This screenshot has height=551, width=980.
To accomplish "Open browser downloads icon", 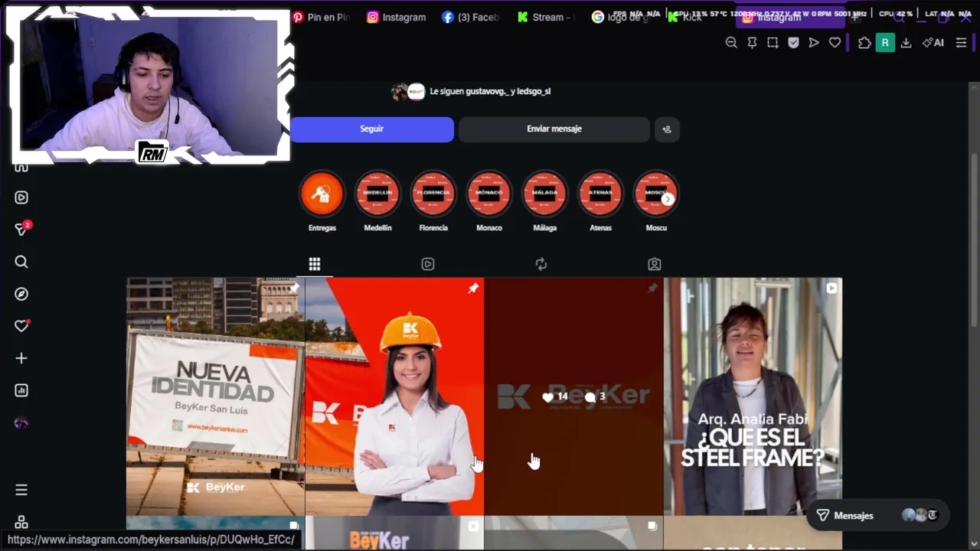I will 906,43.
